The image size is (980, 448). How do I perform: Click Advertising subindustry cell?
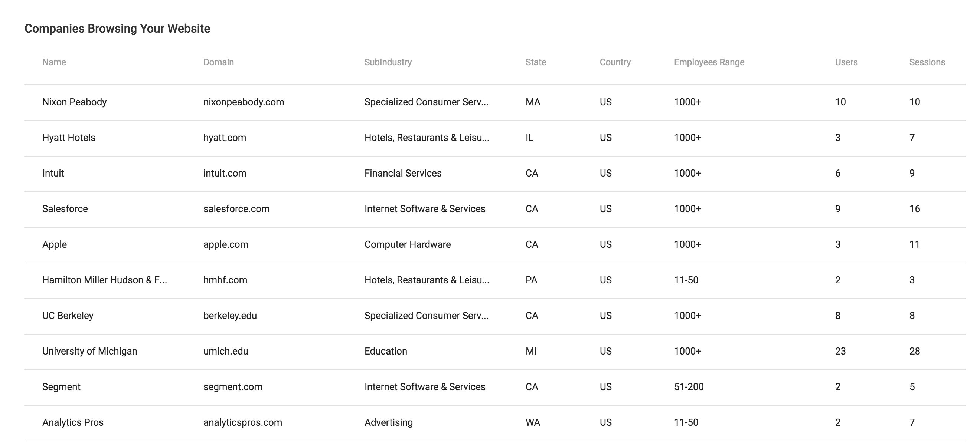click(388, 422)
